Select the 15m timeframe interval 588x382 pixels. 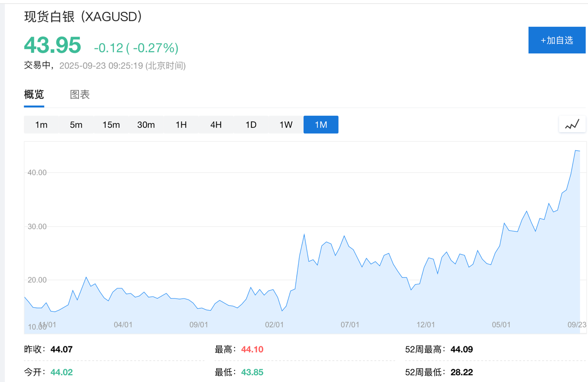111,124
